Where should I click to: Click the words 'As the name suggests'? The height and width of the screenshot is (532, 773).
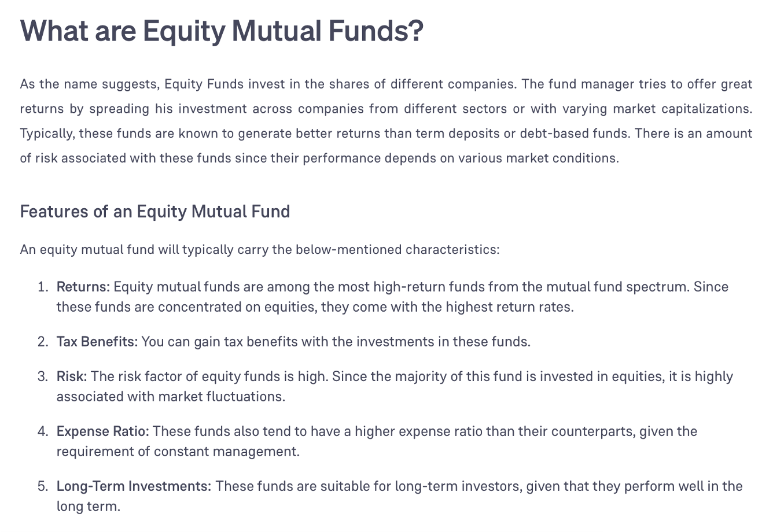[89, 84]
